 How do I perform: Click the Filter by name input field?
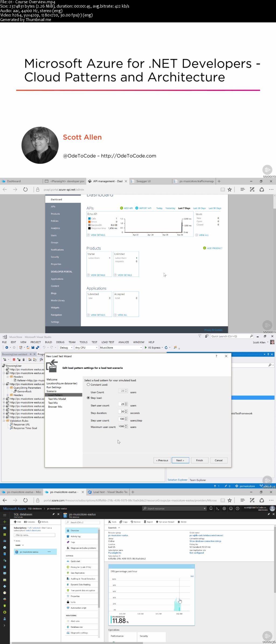[34, 535]
